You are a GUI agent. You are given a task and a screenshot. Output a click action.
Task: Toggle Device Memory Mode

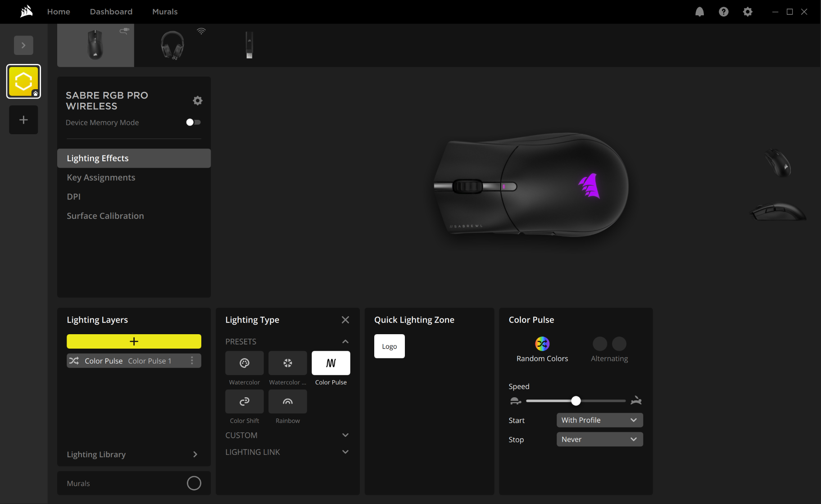coord(193,122)
